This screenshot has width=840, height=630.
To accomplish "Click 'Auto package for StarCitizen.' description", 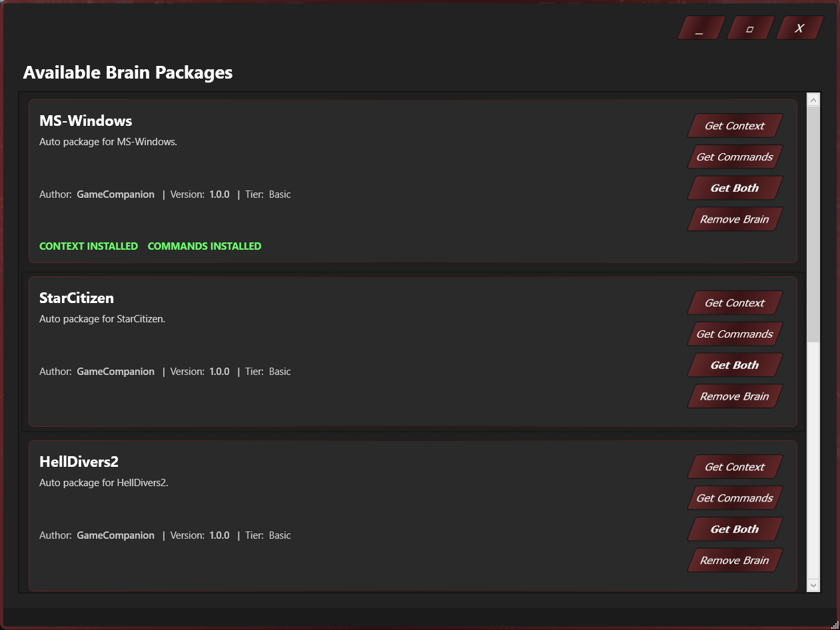I will (x=103, y=319).
